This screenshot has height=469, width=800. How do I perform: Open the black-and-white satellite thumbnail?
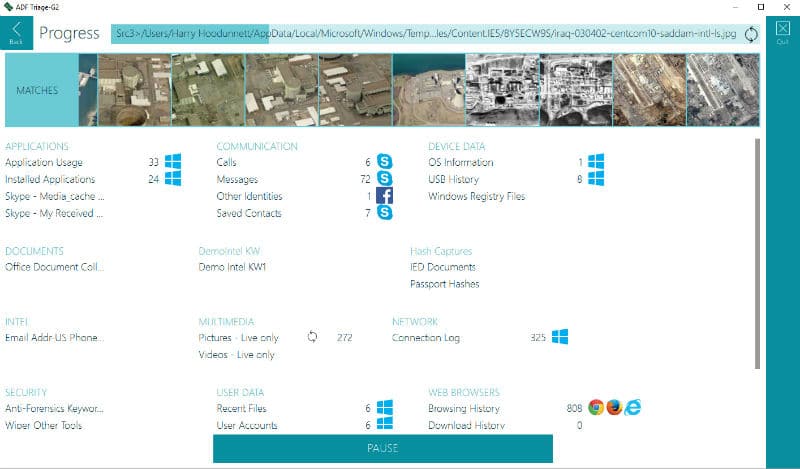coord(503,90)
